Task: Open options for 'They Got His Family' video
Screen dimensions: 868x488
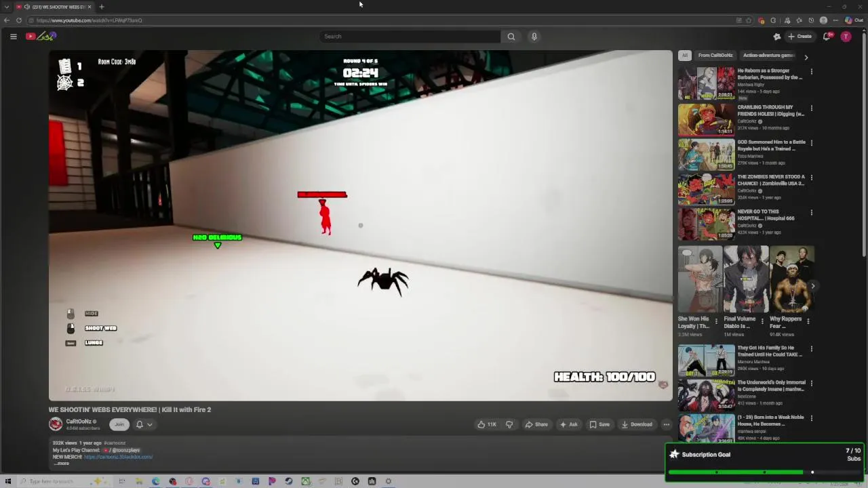Action: (811, 348)
